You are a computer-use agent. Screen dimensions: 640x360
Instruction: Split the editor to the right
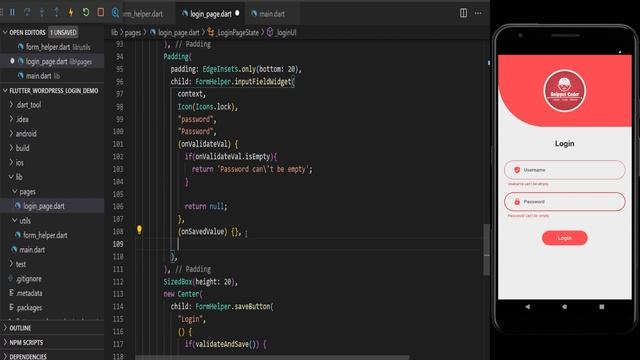tap(463, 13)
